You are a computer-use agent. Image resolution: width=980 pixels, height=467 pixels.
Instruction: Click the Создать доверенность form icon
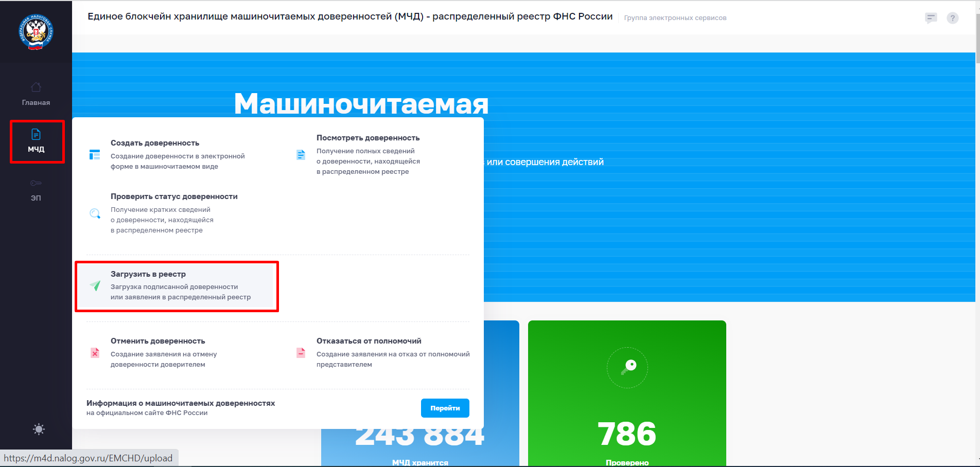coord(95,154)
